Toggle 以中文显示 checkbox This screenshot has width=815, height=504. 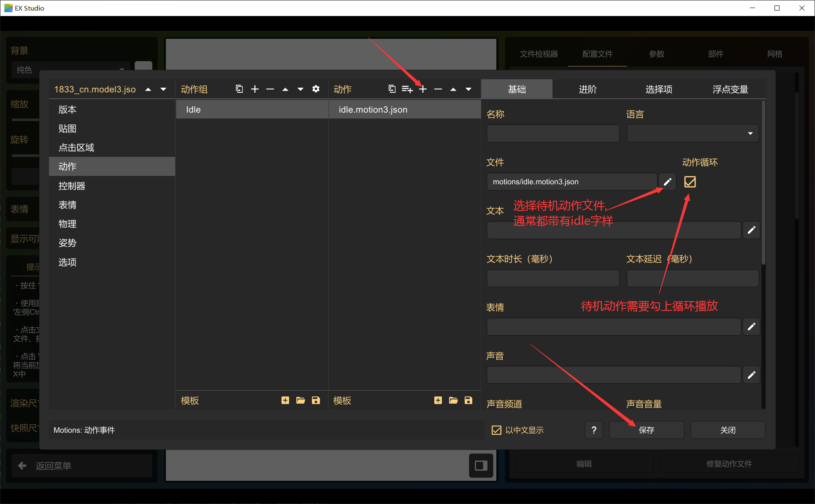497,430
